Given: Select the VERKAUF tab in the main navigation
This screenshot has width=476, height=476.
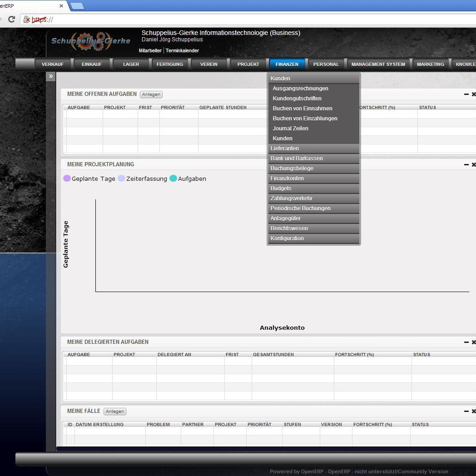Looking at the screenshot, I should point(53,64).
